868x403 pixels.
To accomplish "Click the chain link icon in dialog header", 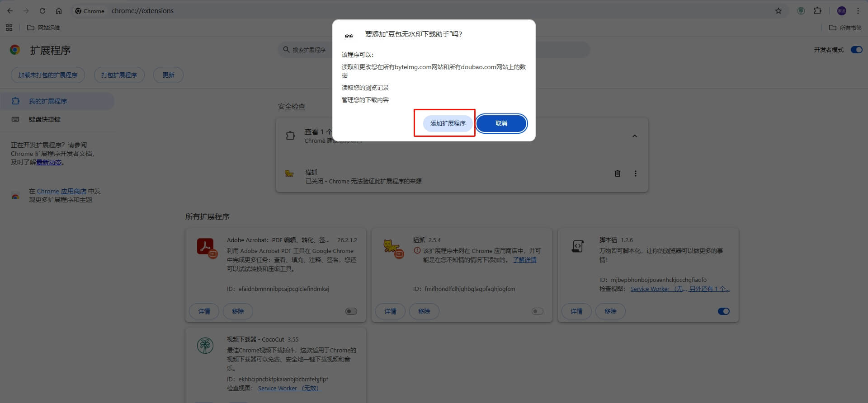I will click(349, 36).
